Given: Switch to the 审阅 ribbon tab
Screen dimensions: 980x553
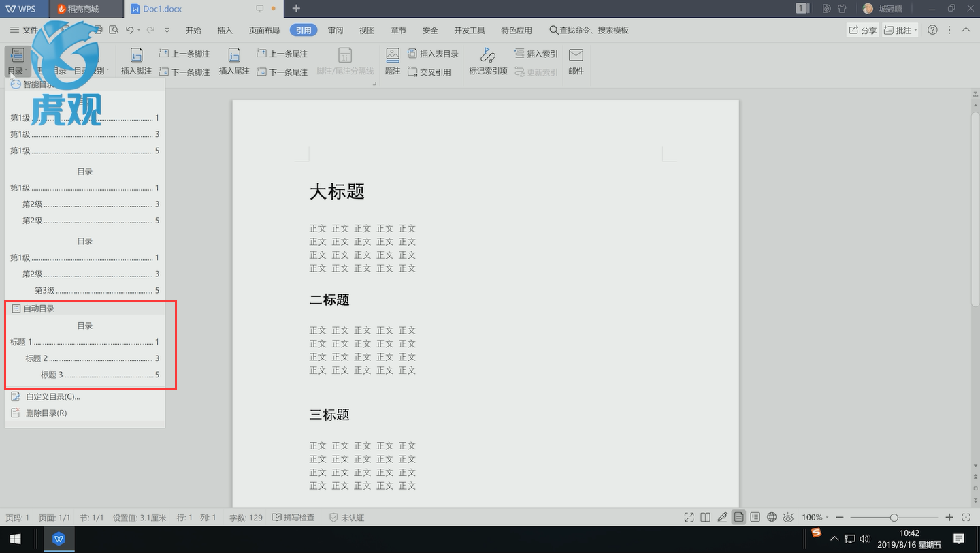Looking at the screenshot, I should pyautogui.click(x=335, y=30).
